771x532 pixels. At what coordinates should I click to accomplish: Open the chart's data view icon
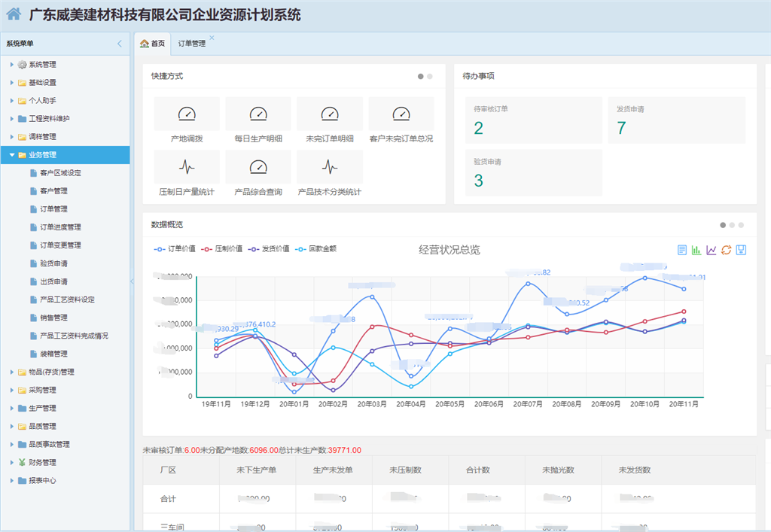(682, 250)
